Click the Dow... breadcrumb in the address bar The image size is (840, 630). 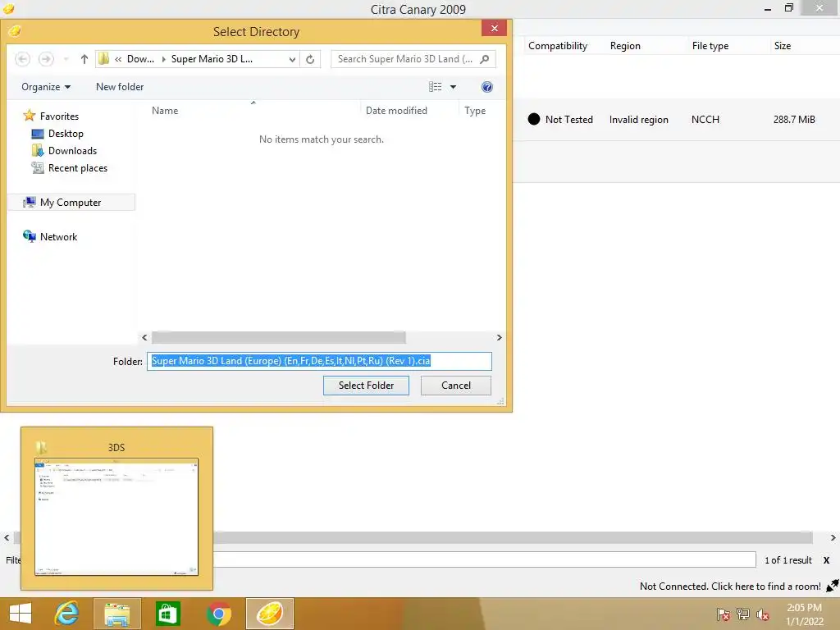pos(140,59)
